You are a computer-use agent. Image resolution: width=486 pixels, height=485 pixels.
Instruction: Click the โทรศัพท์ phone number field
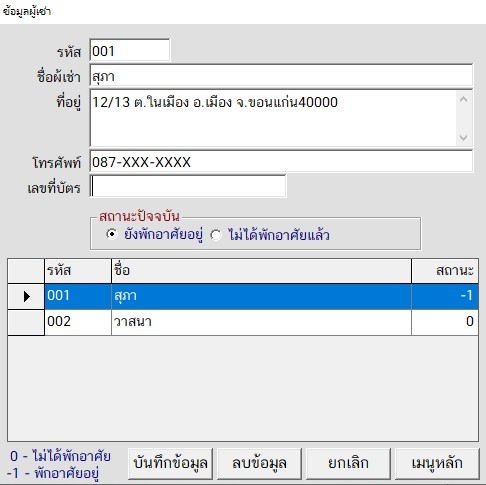point(281,162)
